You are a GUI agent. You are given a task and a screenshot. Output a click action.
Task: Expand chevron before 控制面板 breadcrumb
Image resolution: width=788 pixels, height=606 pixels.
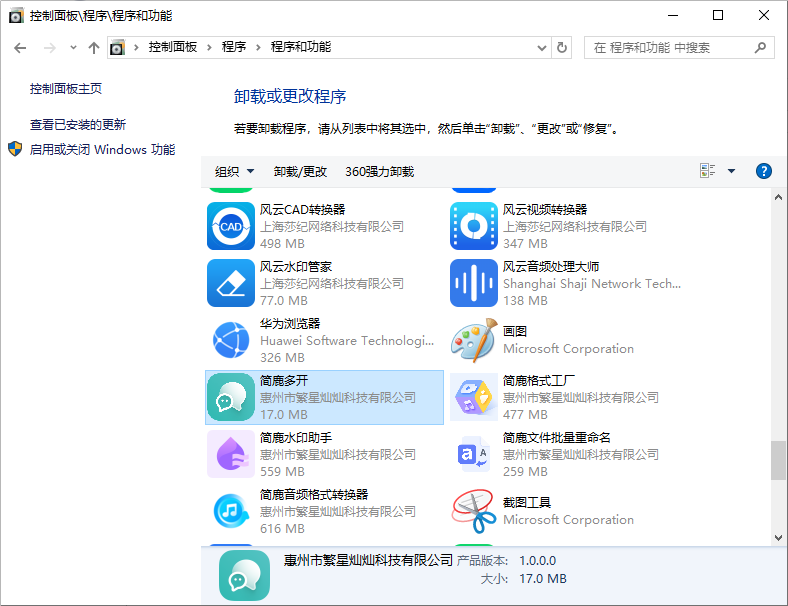[x=136, y=48]
